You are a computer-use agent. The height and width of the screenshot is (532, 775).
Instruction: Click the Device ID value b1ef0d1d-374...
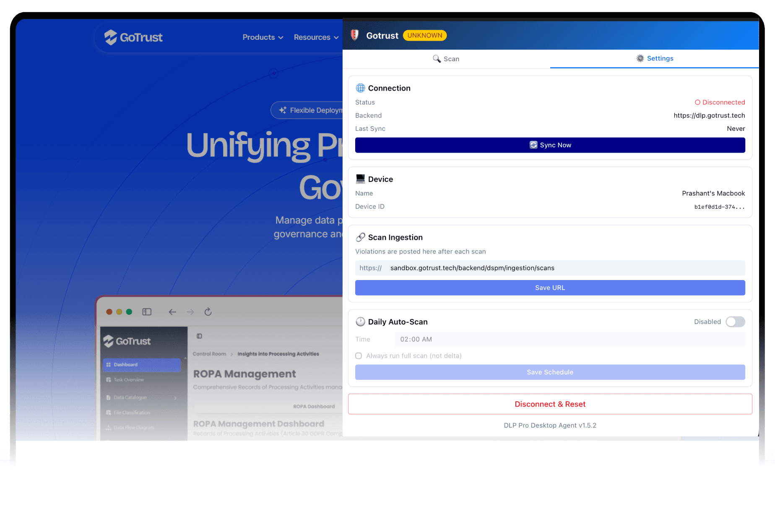(720, 207)
